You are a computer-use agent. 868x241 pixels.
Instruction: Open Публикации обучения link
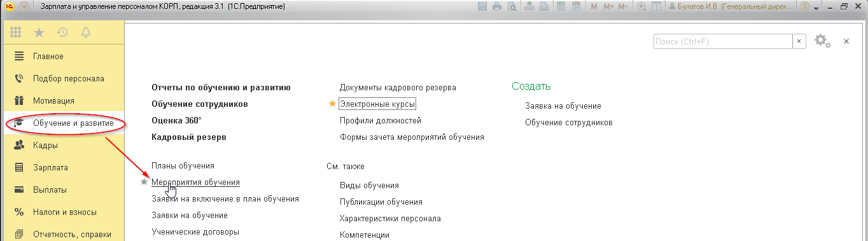[381, 202]
